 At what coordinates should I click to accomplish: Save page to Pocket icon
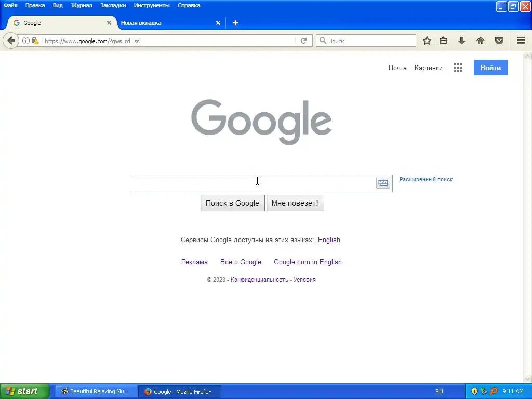click(499, 41)
